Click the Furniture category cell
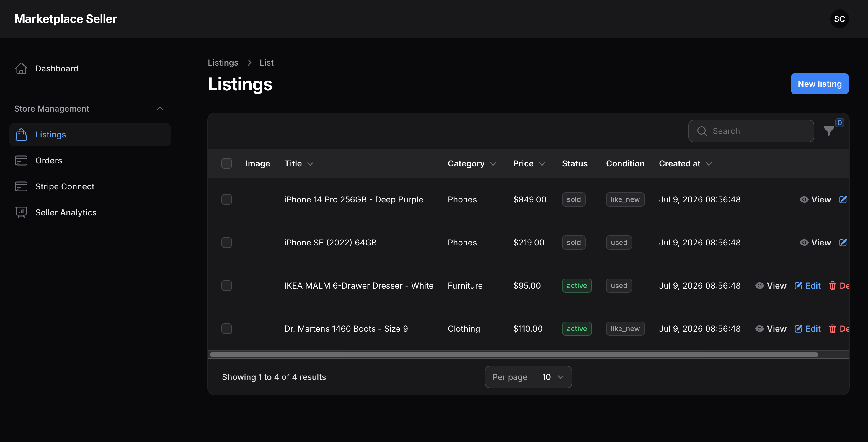868x442 pixels. click(465, 285)
